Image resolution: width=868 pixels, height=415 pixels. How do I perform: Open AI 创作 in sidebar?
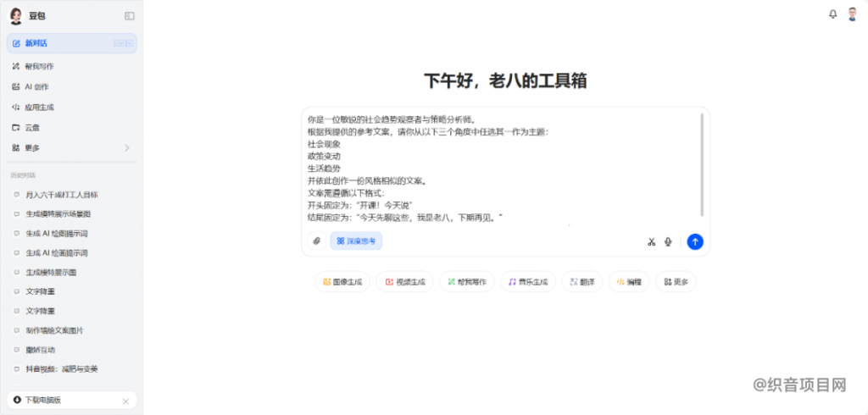click(71, 87)
